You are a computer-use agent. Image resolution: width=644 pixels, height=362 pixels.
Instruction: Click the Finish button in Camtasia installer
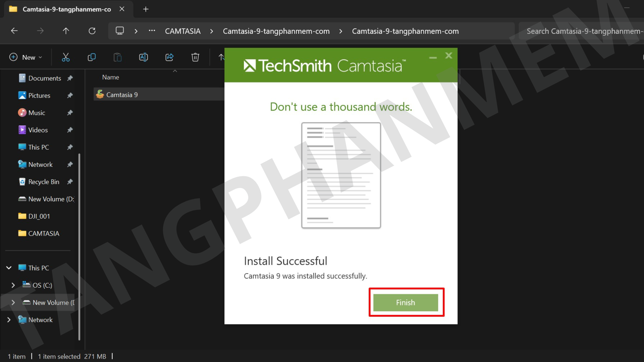tap(406, 302)
